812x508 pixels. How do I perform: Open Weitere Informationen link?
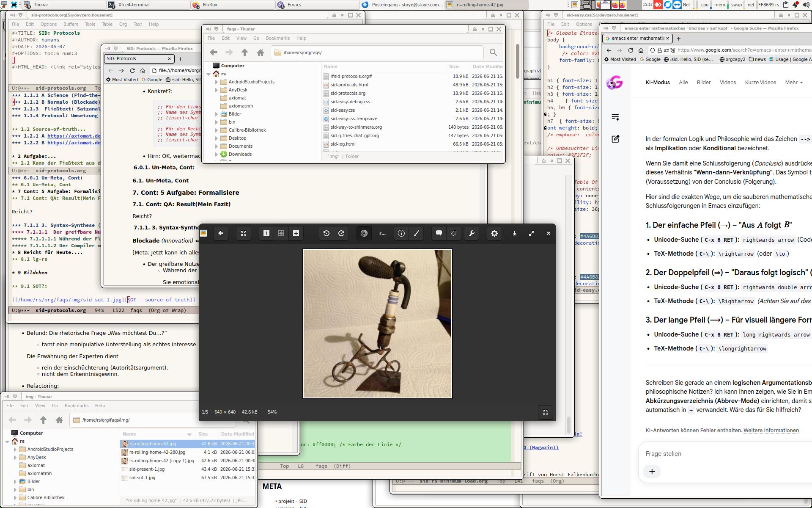(771, 431)
